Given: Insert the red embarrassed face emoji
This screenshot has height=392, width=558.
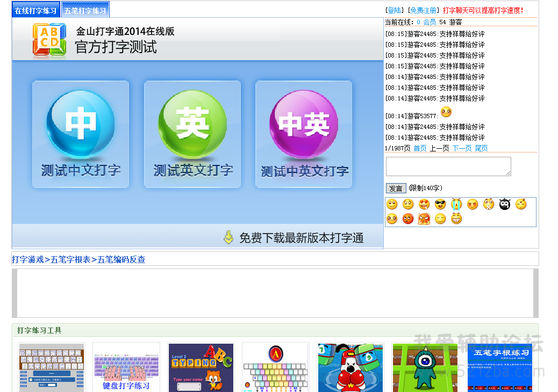Looking at the screenshot, I should [x=408, y=219].
